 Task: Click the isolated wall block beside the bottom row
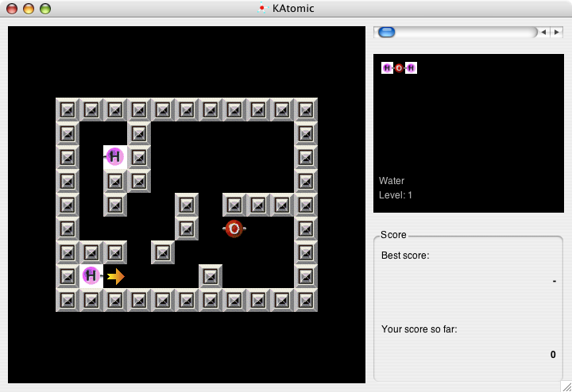point(211,276)
